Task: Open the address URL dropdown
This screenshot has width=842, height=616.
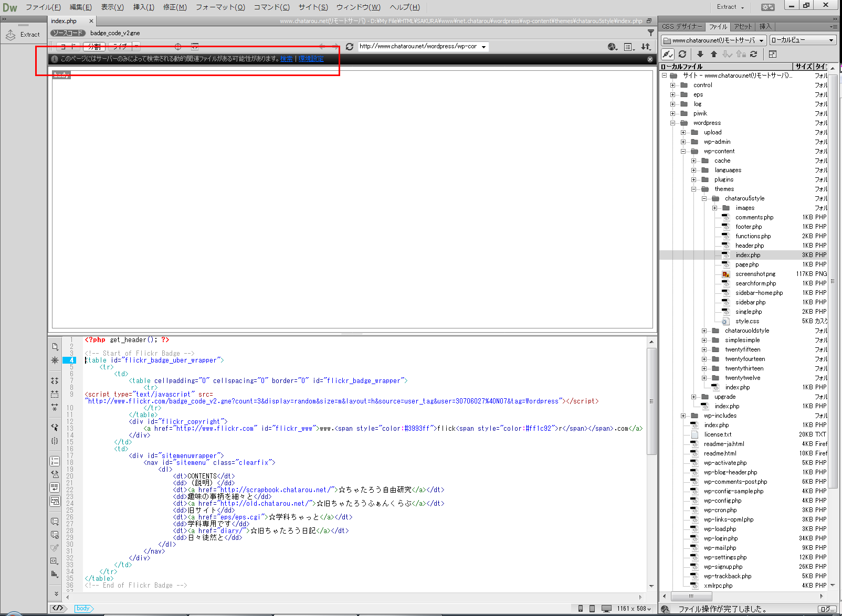Action: 483,47
